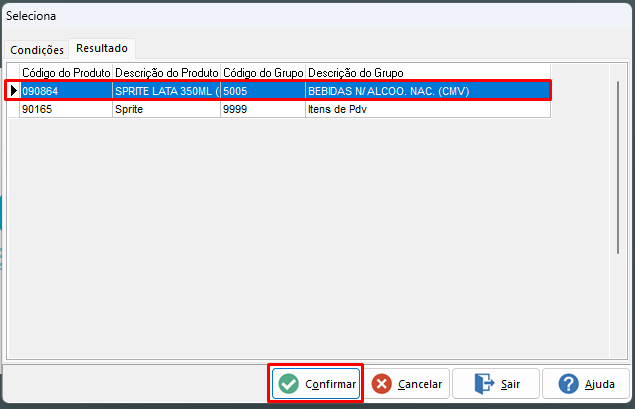Viewport: 635px width, 409px height.
Task: Open help via Ajuda button label
Action: click(x=600, y=384)
